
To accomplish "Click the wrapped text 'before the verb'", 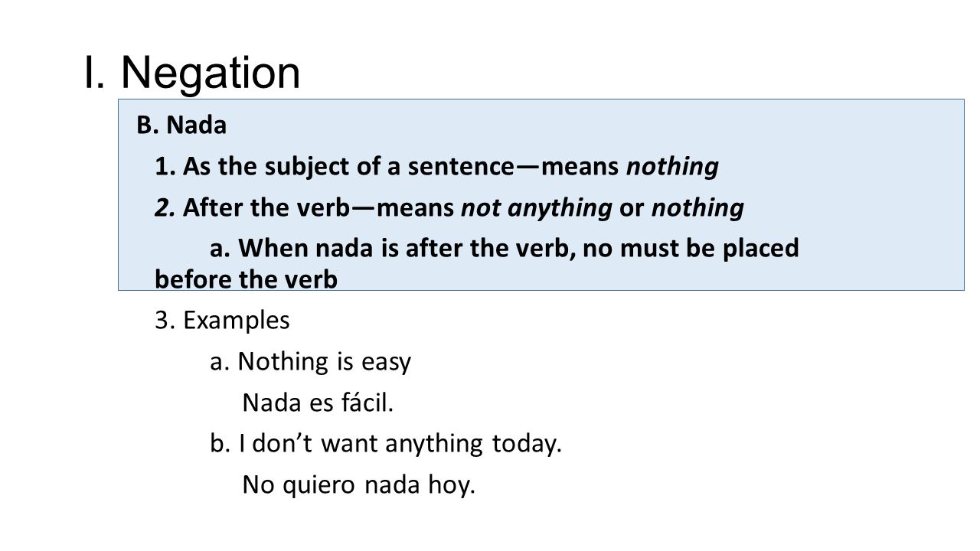I will click(246, 281).
